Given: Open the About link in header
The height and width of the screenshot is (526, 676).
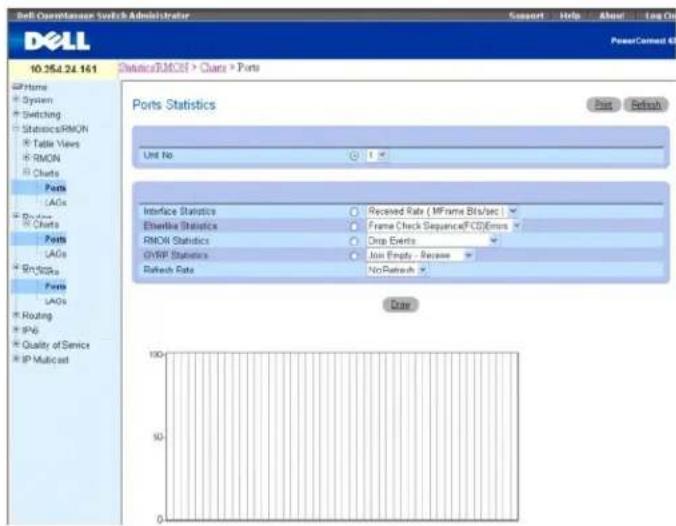Looking at the screenshot, I should [x=611, y=16].
